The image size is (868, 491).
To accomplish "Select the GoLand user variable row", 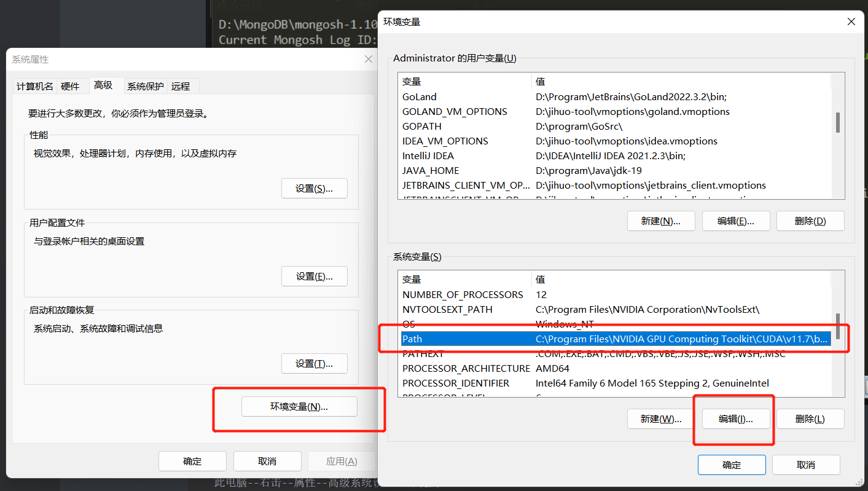I will pyautogui.click(x=616, y=97).
